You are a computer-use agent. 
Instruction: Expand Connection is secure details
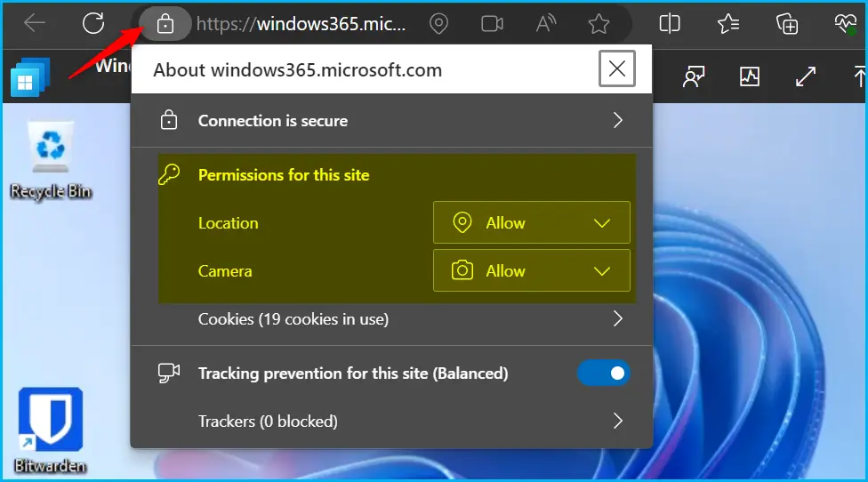391,120
